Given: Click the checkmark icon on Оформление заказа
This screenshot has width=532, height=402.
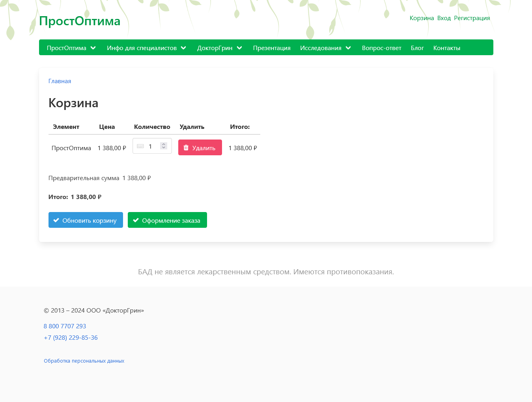Looking at the screenshot, I should tap(136, 220).
